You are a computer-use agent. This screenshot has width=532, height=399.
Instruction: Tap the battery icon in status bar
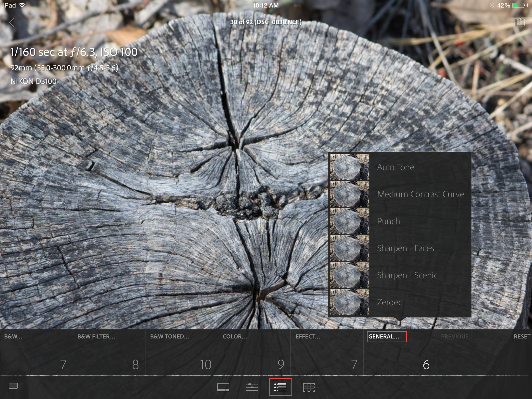coord(519,5)
